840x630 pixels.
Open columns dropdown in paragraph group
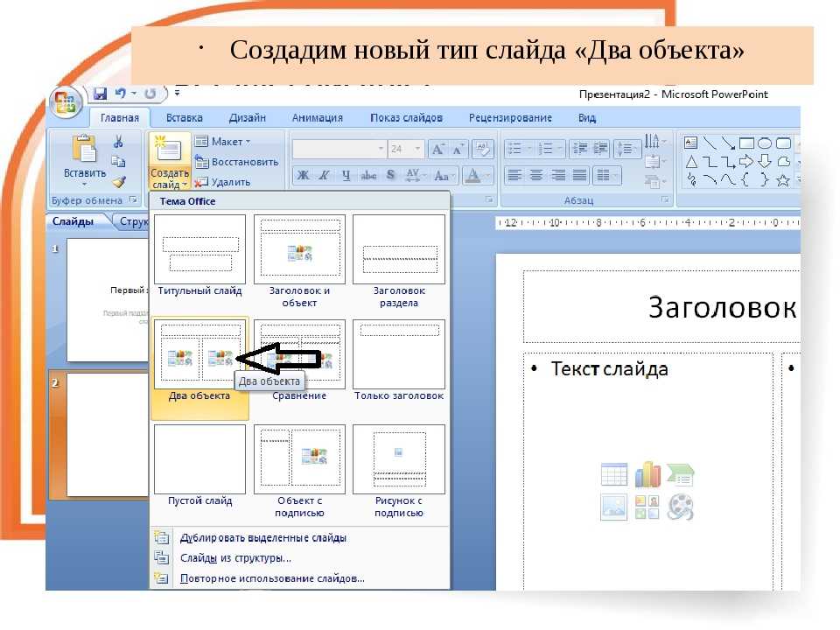[x=607, y=175]
